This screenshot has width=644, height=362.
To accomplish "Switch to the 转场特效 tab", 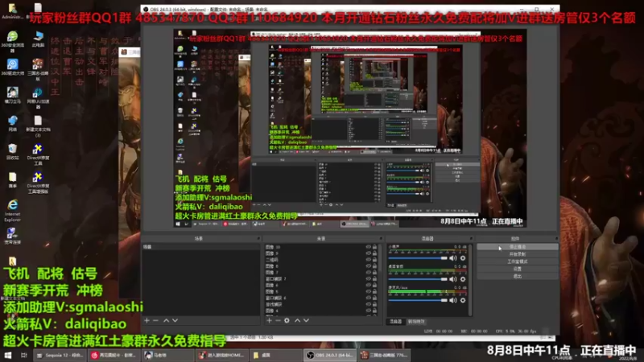I will click(416, 321).
